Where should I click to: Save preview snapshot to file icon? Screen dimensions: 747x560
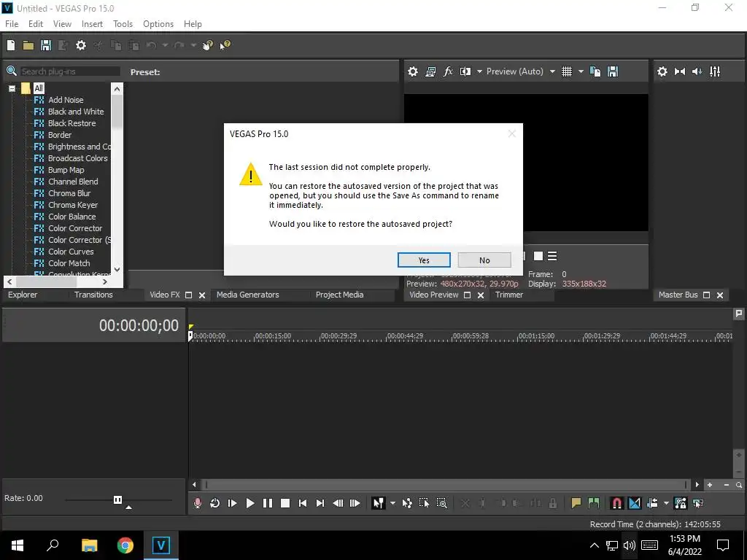613,71
